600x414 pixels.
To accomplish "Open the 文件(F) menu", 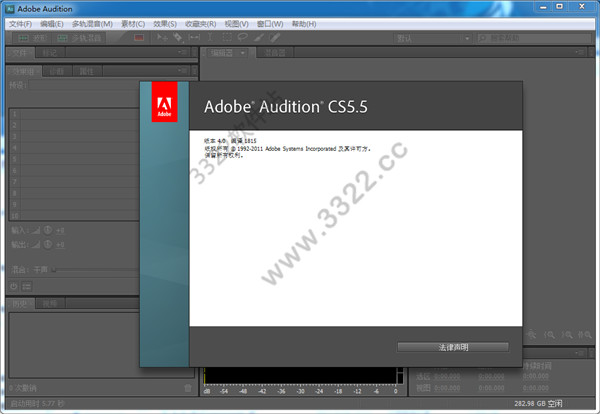I will coord(21,24).
